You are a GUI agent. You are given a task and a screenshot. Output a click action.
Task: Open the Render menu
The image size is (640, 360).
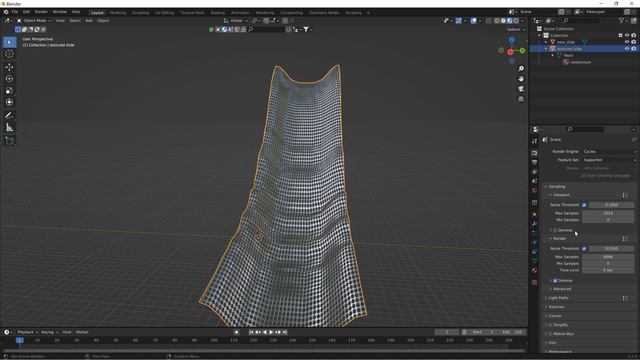(x=41, y=12)
